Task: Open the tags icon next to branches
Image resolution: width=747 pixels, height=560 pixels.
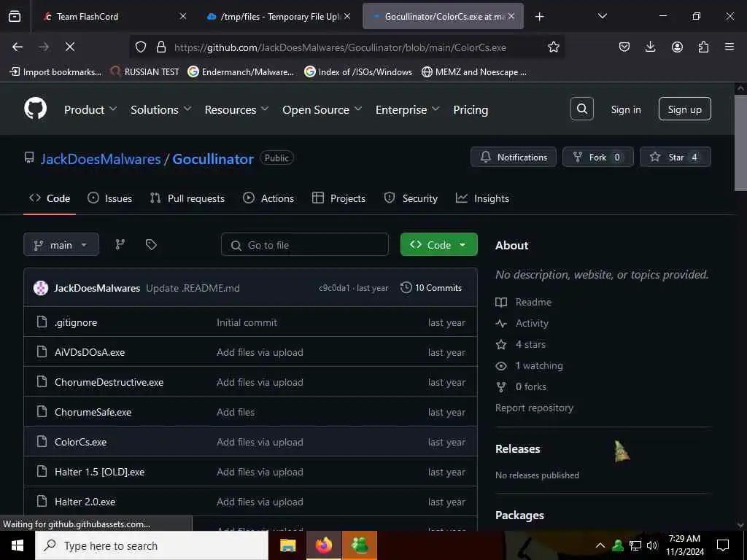Action: (151, 245)
